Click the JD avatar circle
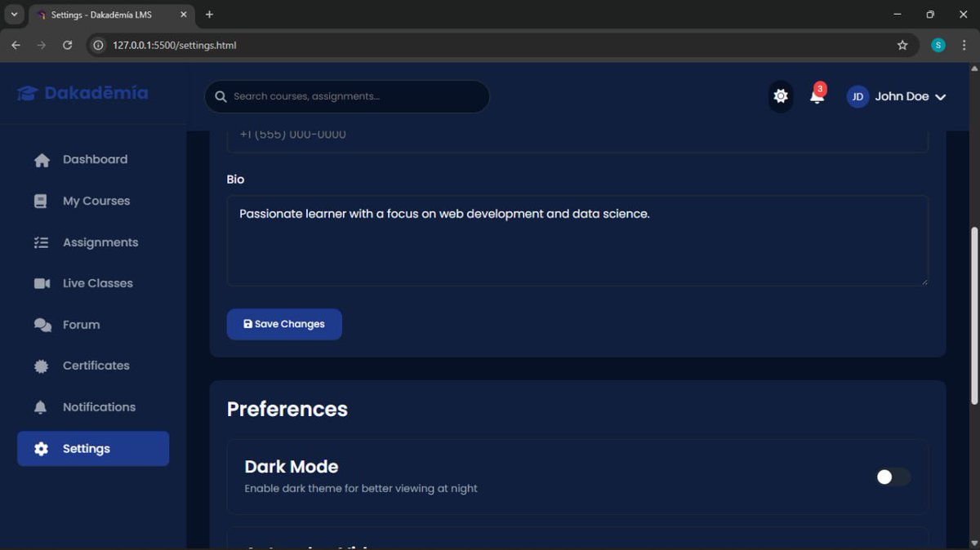The height and width of the screenshot is (550, 980). (857, 96)
